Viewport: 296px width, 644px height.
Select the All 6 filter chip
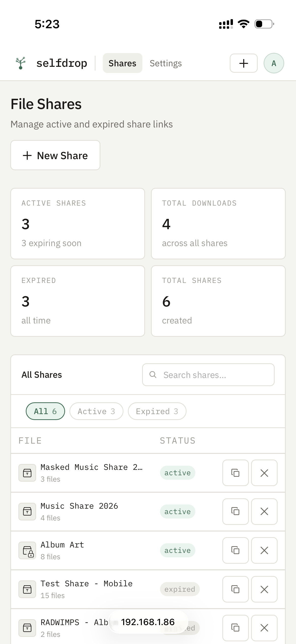point(45,411)
